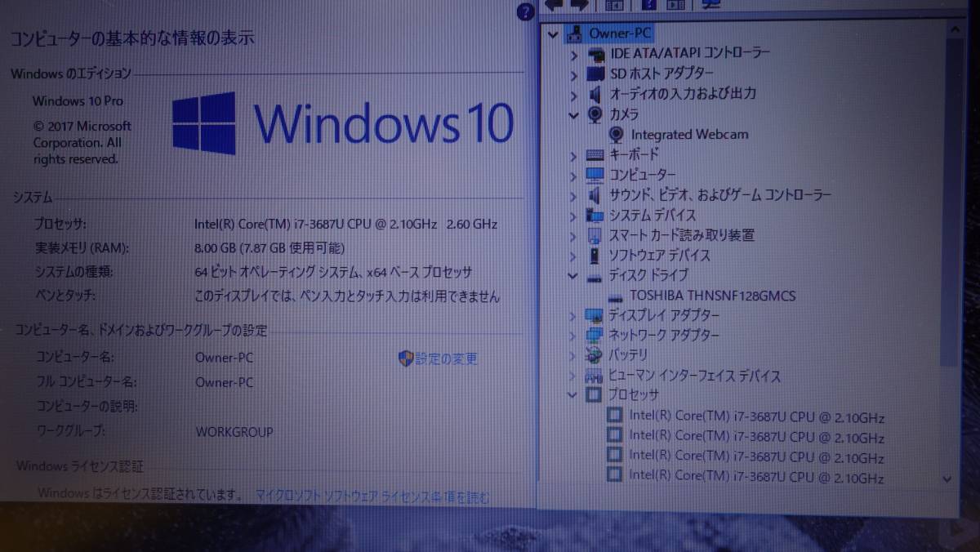Click the フル コンピューター名 label
This screenshot has width=980, height=552.
point(87,381)
